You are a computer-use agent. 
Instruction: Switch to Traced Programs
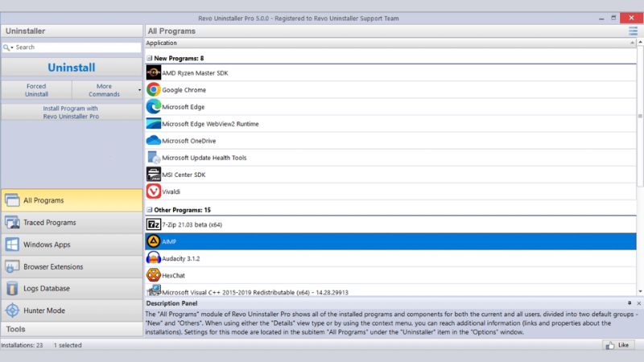(x=72, y=223)
